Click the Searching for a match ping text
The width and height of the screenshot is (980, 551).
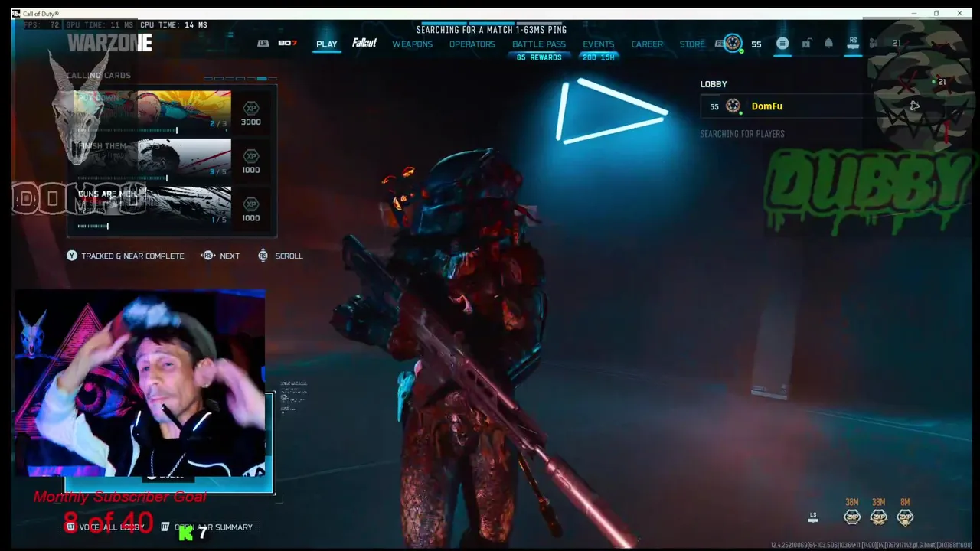pyautogui.click(x=492, y=30)
